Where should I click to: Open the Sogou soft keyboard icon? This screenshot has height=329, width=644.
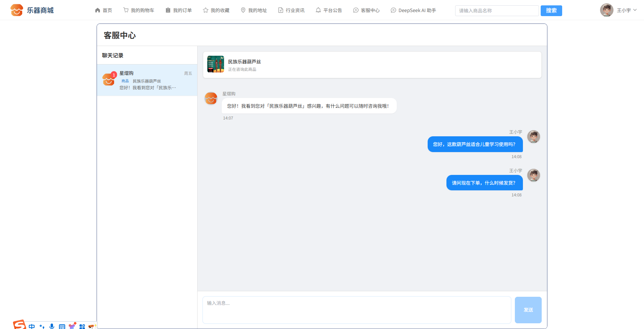(62, 326)
